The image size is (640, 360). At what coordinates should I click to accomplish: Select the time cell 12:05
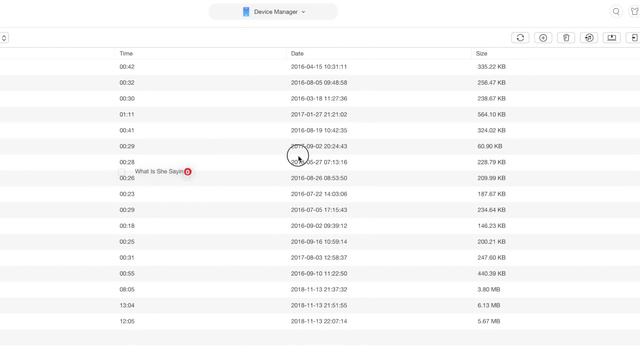[x=127, y=321]
